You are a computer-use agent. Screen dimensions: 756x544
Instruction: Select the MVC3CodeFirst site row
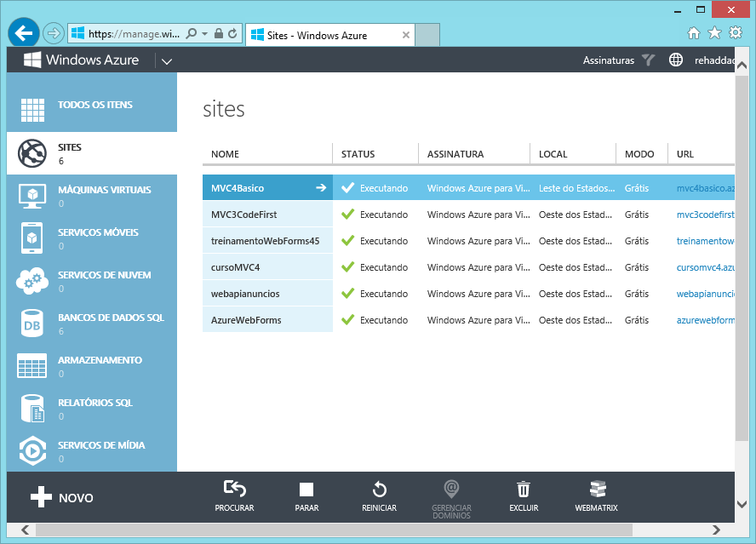pyautogui.click(x=468, y=215)
